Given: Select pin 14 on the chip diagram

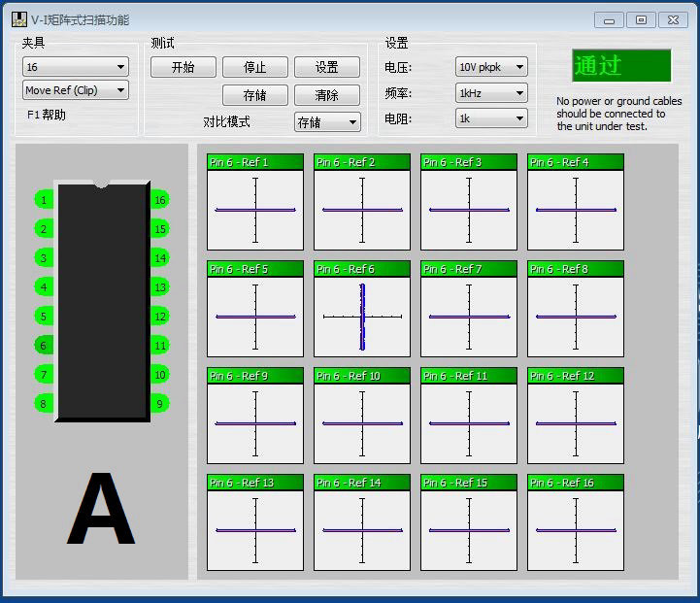Looking at the screenshot, I should 160,258.
